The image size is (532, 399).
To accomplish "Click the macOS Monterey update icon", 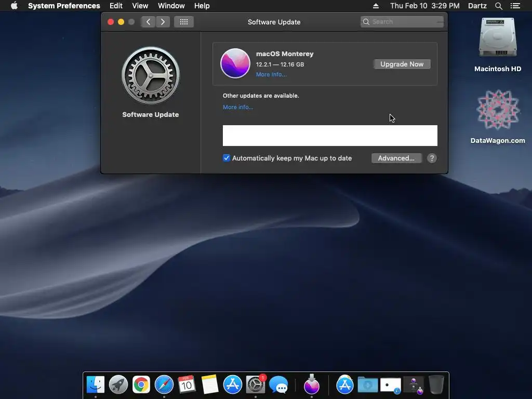I will pos(235,63).
